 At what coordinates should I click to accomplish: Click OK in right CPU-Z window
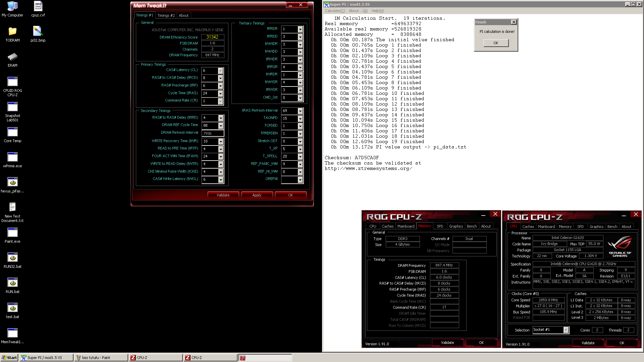coord(622,343)
